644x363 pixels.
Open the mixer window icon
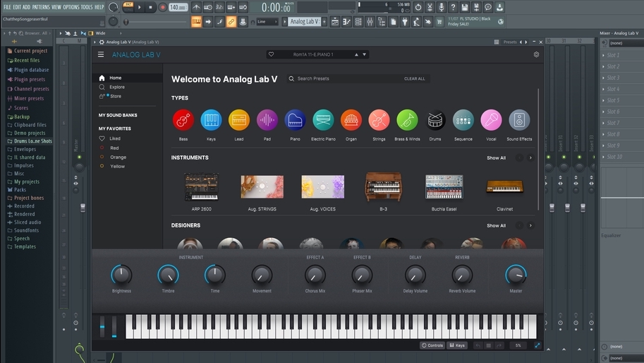(370, 22)
